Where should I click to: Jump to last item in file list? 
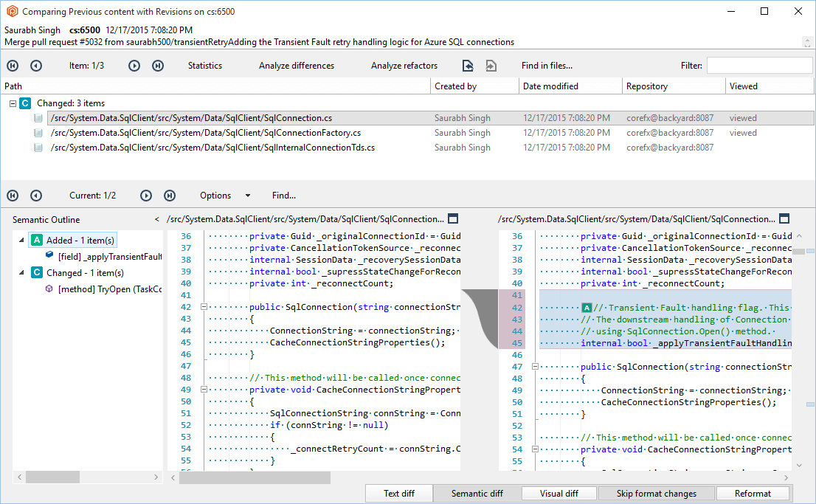[158, 66]
